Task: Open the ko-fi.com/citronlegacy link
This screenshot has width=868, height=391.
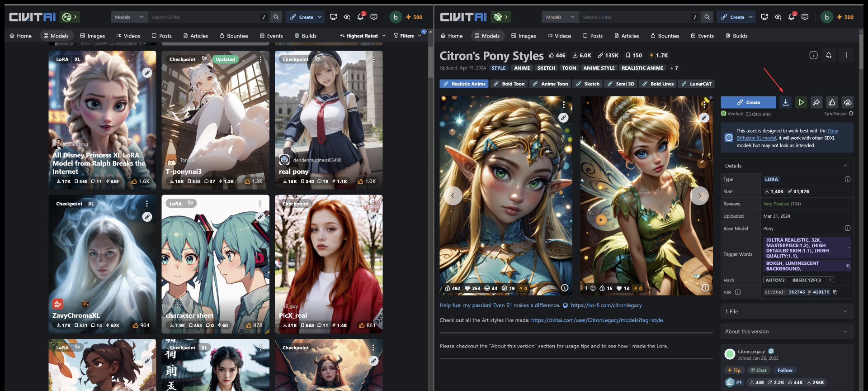Action: (x=606, y=305)
